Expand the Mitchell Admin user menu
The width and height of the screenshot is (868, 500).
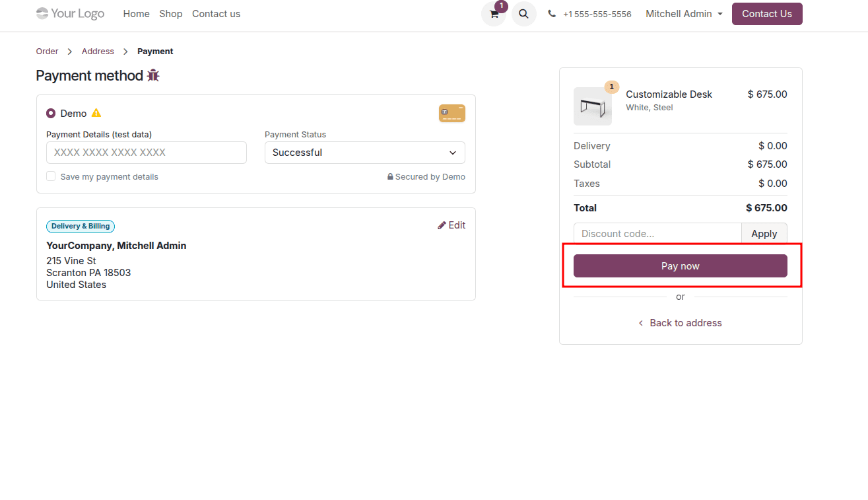coord(684,14)
